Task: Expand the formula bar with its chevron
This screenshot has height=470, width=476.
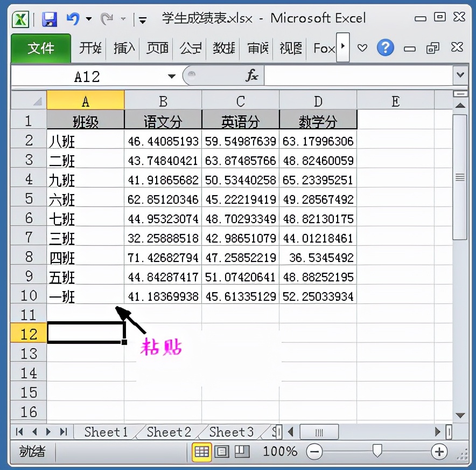Action: click(460, 75)
